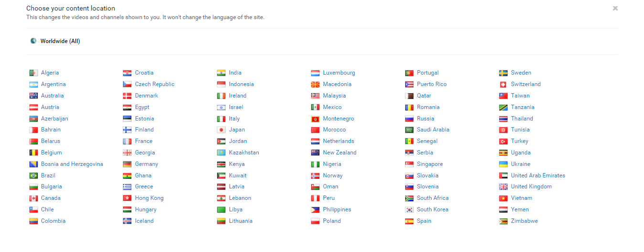The height and width of the screenshot is (252, 644).
Task: Select the India link
Action: 235,73
